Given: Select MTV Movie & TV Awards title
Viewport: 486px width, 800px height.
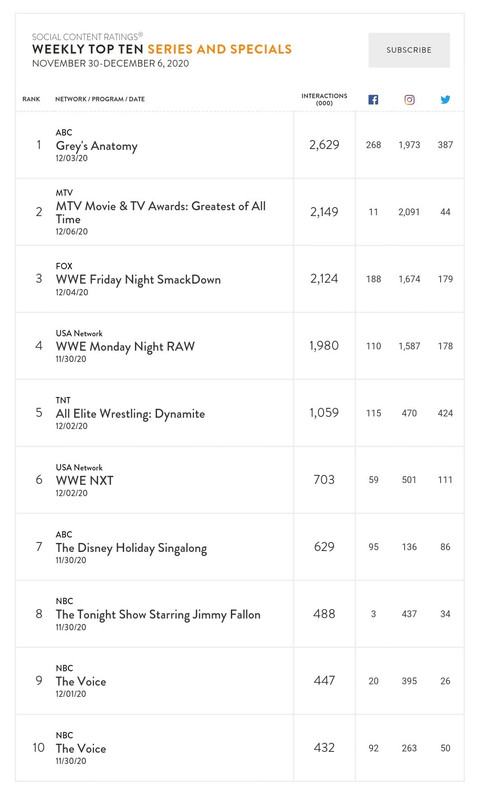Looking at the screenshot, I should click(161, 212).
